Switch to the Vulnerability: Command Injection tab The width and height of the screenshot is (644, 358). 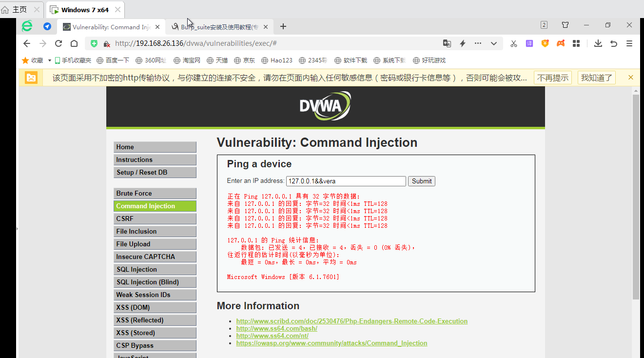pos(111,27)
